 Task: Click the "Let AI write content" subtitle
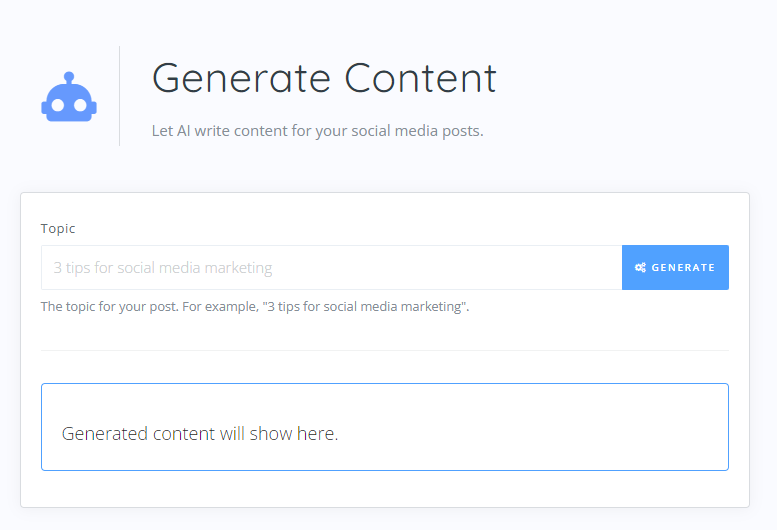[317, 131]
